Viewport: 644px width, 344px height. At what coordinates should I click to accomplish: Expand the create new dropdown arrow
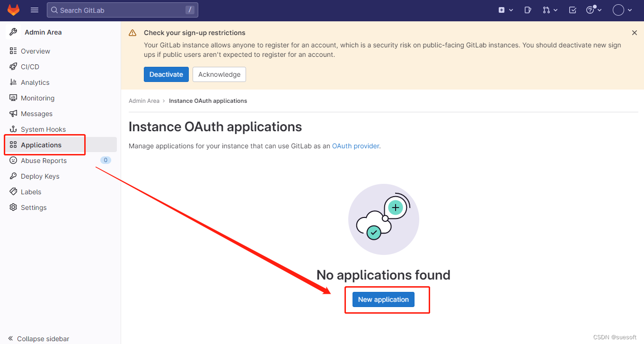(x=511, y=10)
